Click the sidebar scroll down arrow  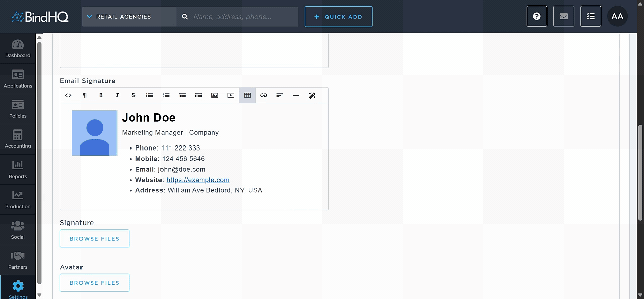tap(39, 295)
